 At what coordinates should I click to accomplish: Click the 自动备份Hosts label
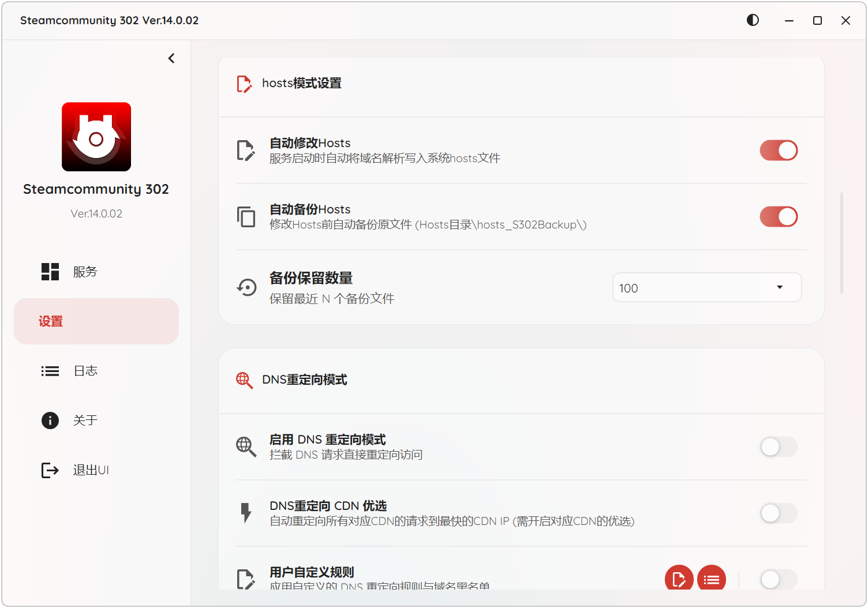coord(310,209)
